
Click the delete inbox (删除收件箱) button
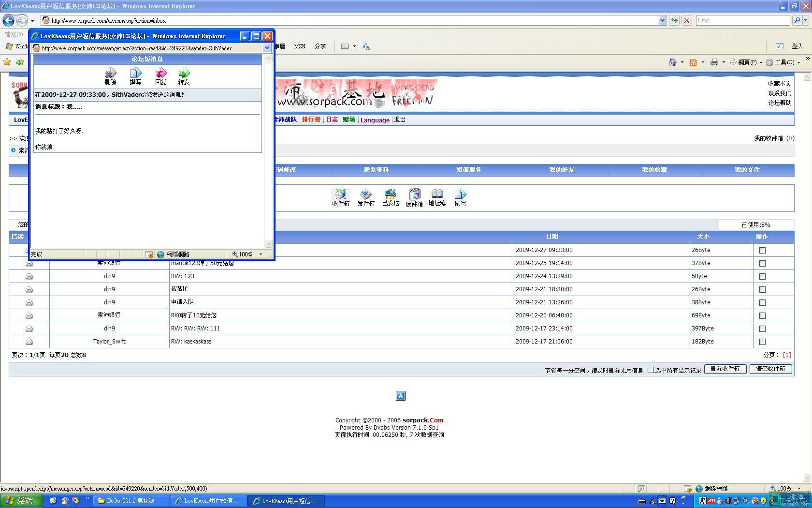point(725,369)
